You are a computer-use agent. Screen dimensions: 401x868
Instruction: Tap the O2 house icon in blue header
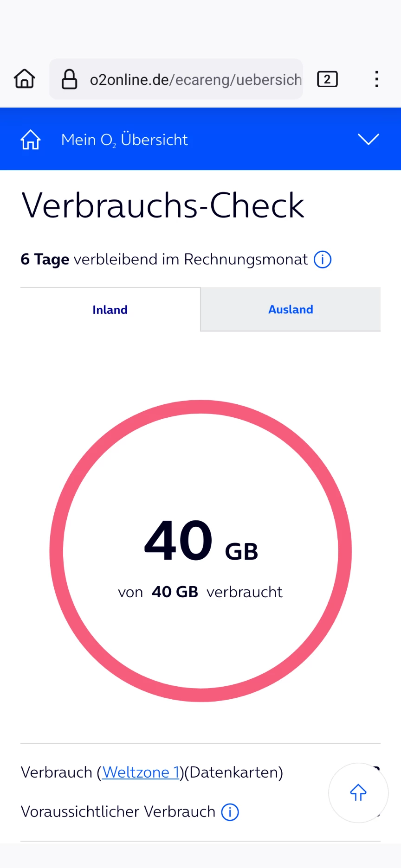31,140
